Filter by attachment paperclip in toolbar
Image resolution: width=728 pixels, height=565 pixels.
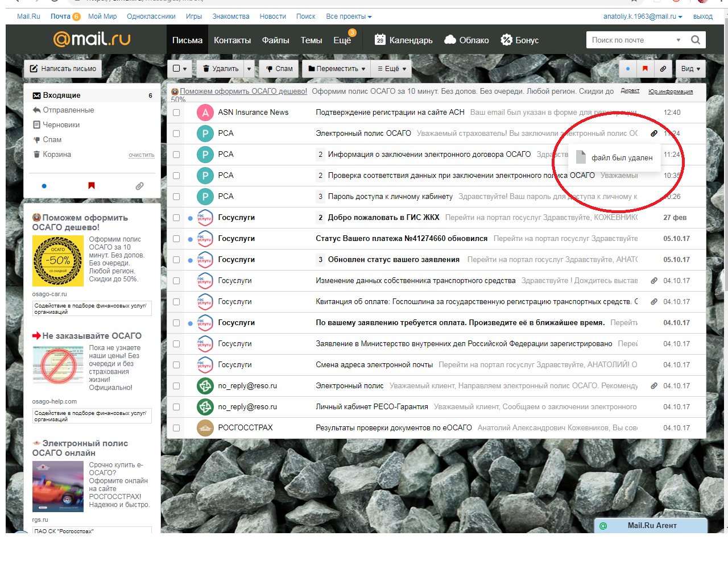(x=663, y=69)
